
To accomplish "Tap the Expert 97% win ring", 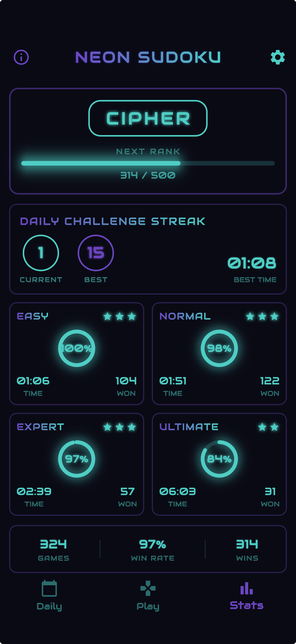I will point(77,459).
